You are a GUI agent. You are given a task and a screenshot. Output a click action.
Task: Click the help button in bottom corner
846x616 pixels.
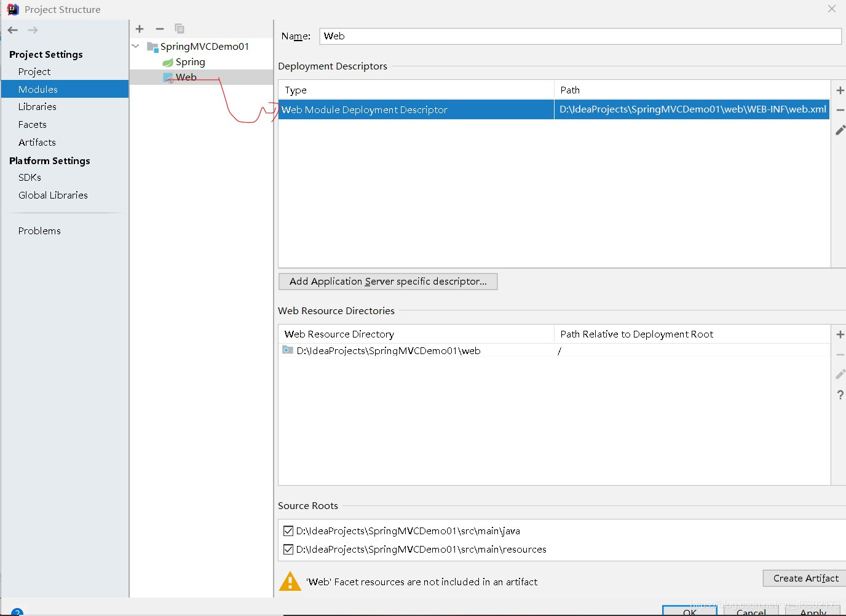[x=17, y=612]
